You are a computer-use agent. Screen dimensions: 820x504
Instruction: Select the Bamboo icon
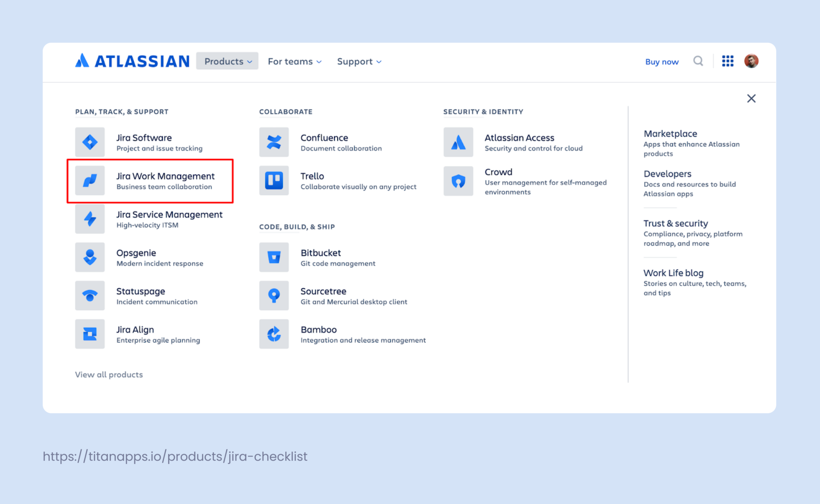coord(274,334)
